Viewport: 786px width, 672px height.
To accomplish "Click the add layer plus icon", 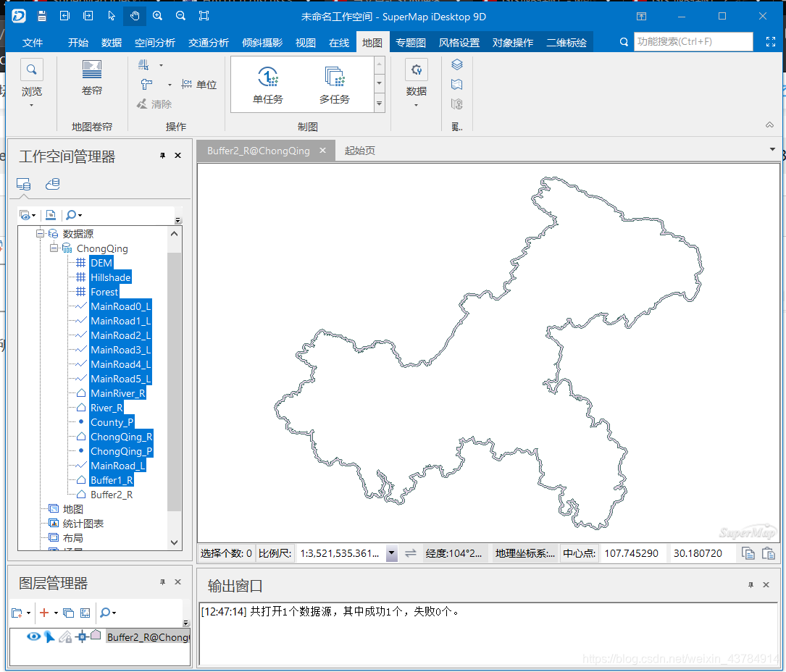I will tap(44, 613).
